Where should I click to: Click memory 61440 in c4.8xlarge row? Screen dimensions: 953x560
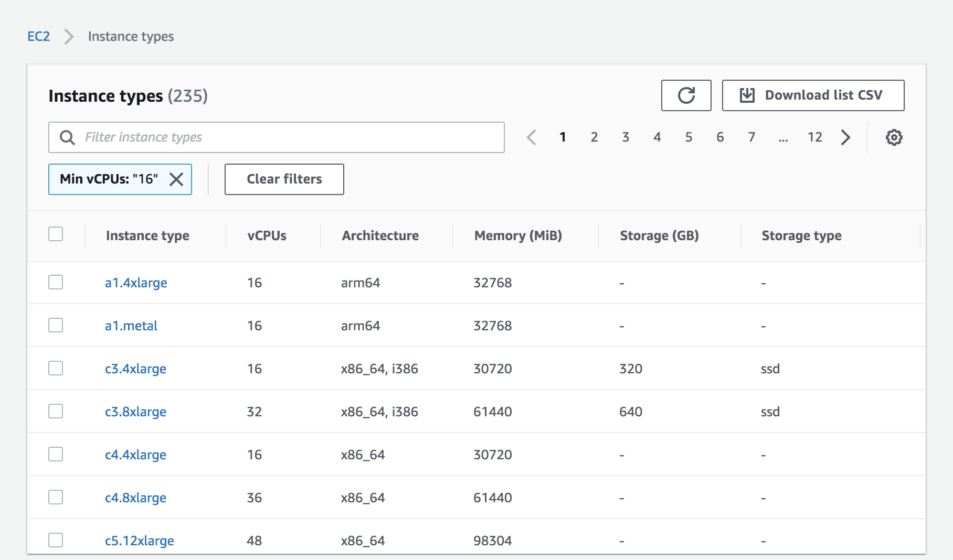[x=492, y=498]
